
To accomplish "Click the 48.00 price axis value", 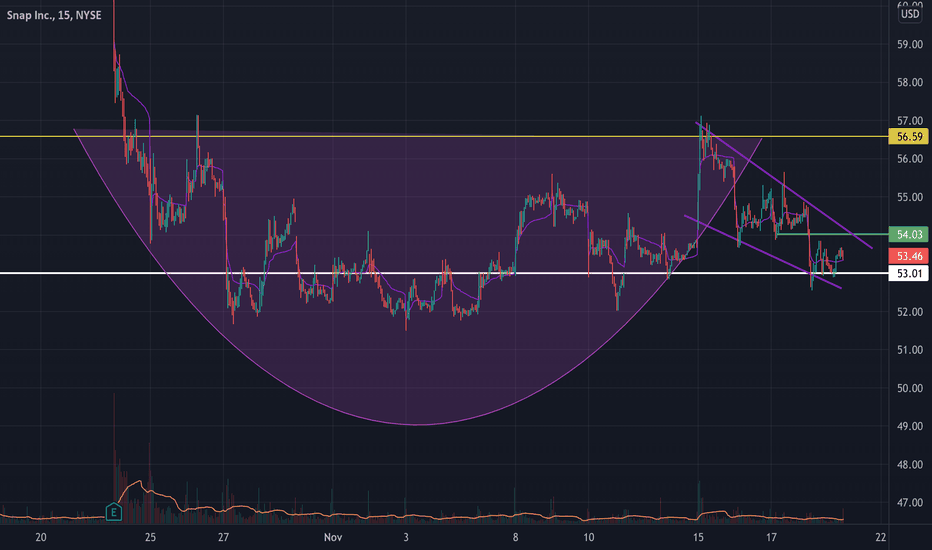I will click(910, 464).
